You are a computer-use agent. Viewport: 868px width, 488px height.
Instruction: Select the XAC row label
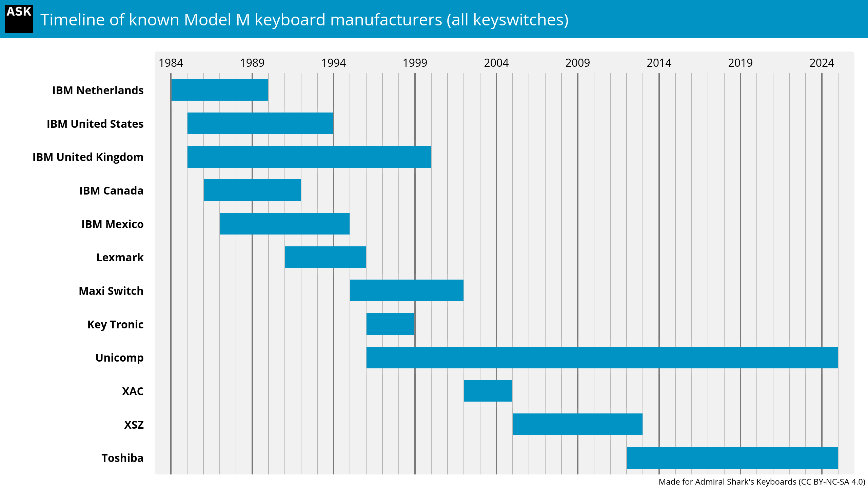(133, 391)
